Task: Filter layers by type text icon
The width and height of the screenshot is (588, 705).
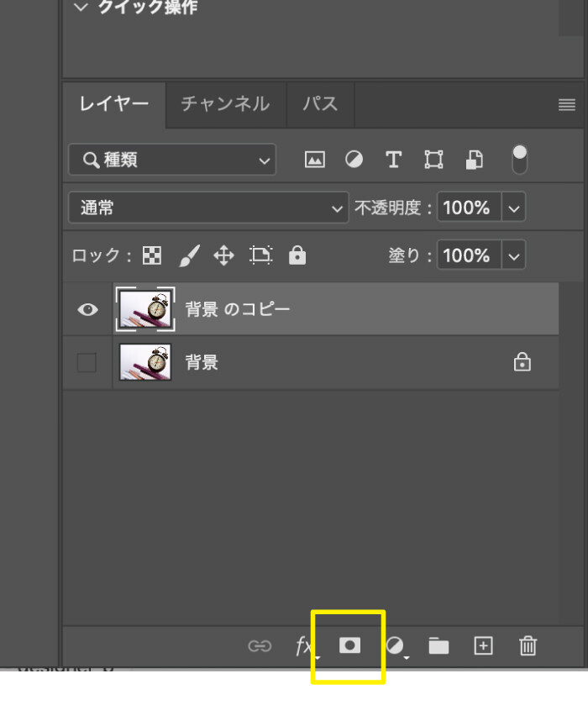Action: (x=393, y=160)
